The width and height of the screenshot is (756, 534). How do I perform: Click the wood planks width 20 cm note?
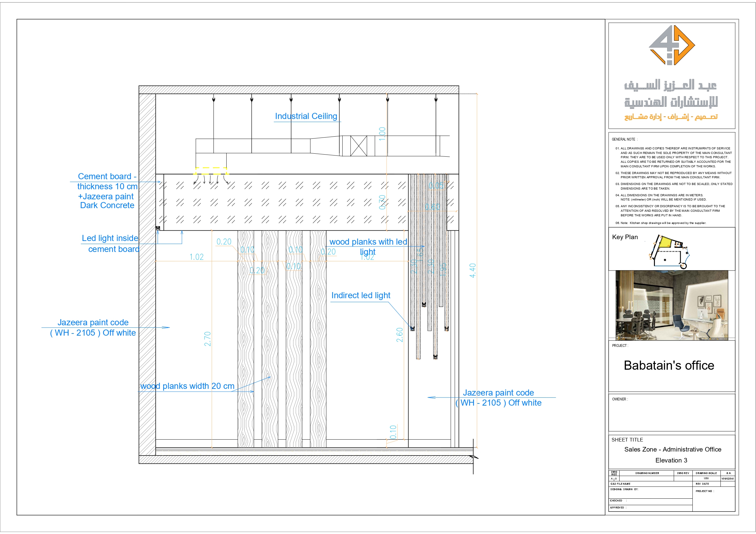187,386
